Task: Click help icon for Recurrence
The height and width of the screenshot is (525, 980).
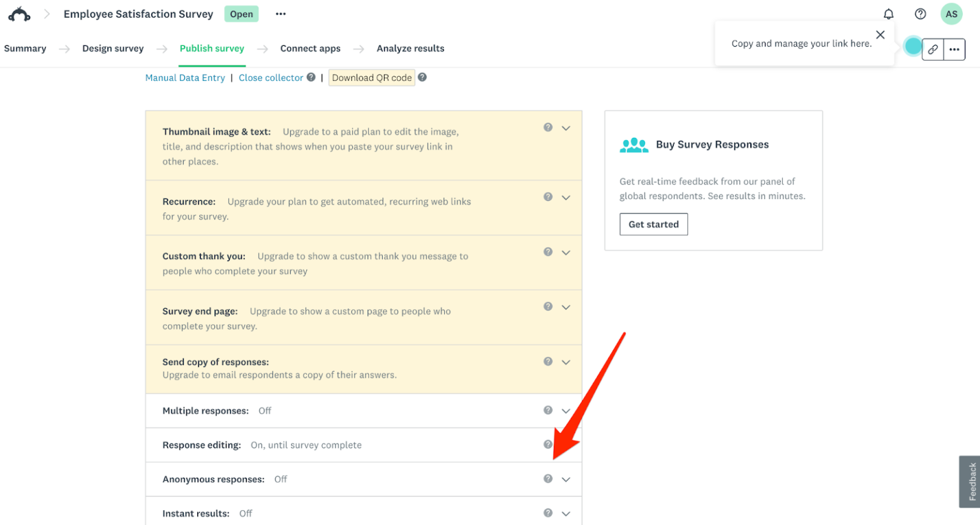Action: (548, 197)
